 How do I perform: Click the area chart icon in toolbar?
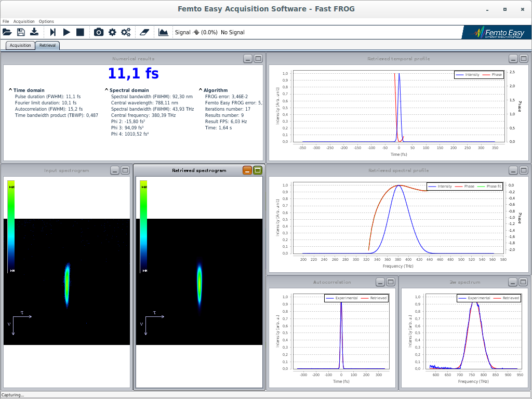[163, 32]
